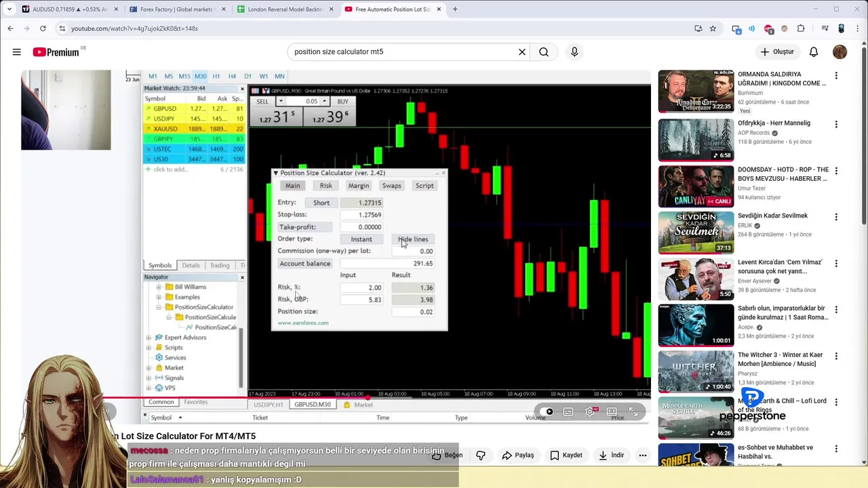Expand Bill Williams folder in Navigator

(159, 287)
